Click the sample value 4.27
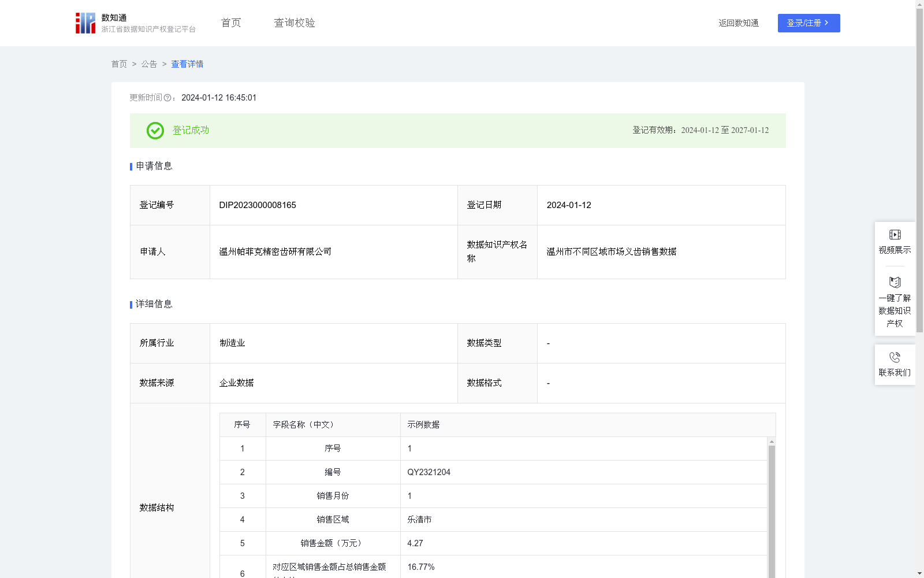The height and width of the screenshot is (578, 924). pos(415,543)
